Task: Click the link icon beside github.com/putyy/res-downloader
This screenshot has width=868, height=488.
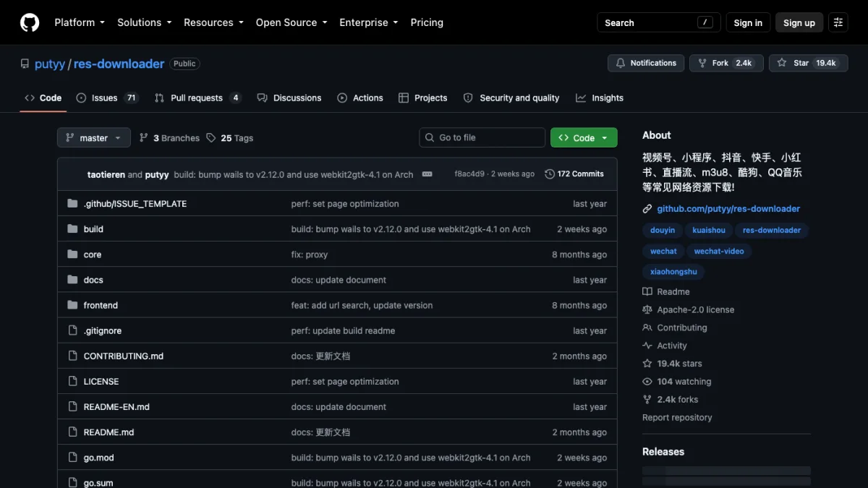Action: pos(647,209)
